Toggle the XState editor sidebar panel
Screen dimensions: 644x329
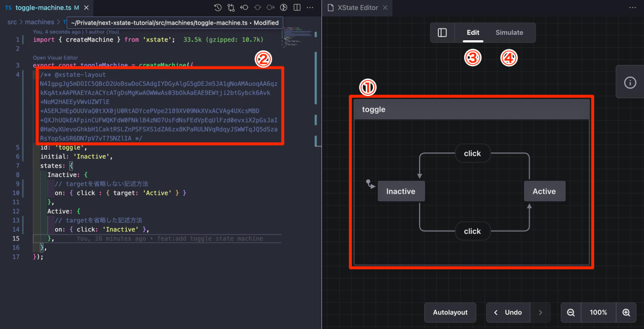click(442, 33)
